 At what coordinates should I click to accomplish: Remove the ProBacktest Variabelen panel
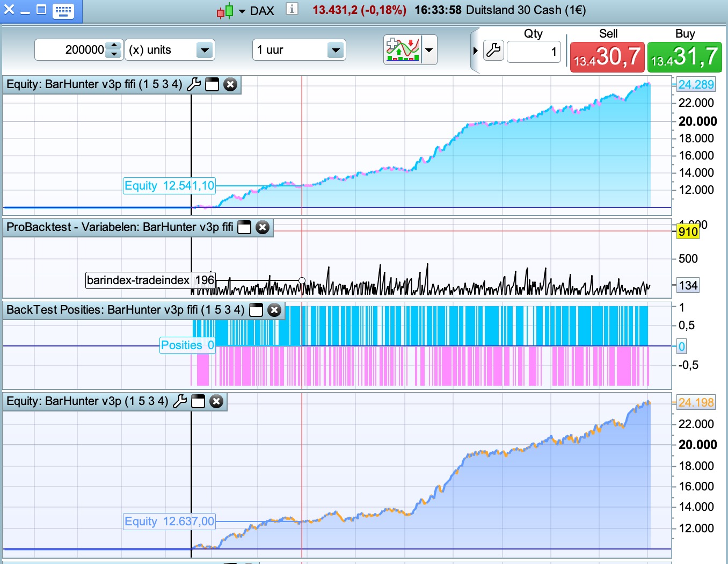pos(263,227)
